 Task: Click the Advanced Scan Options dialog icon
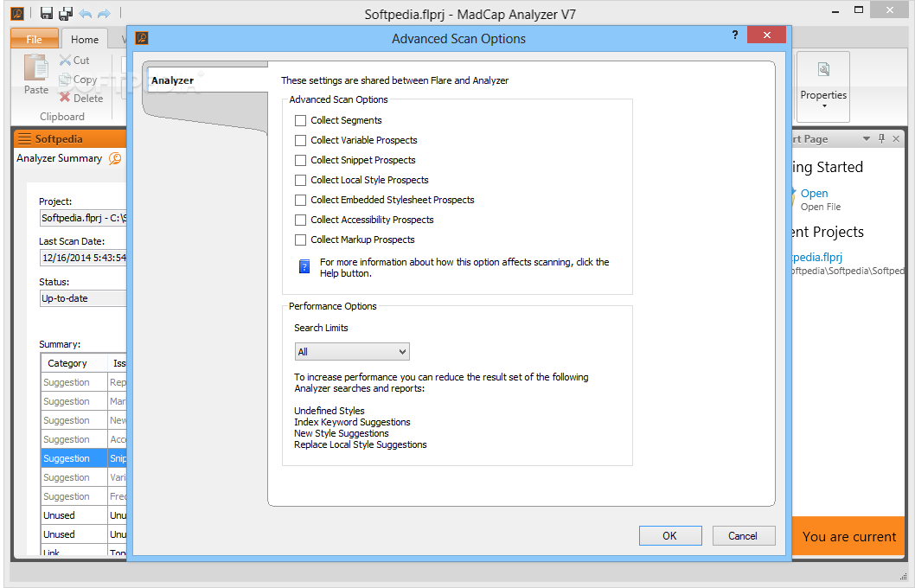click(142, 39)
